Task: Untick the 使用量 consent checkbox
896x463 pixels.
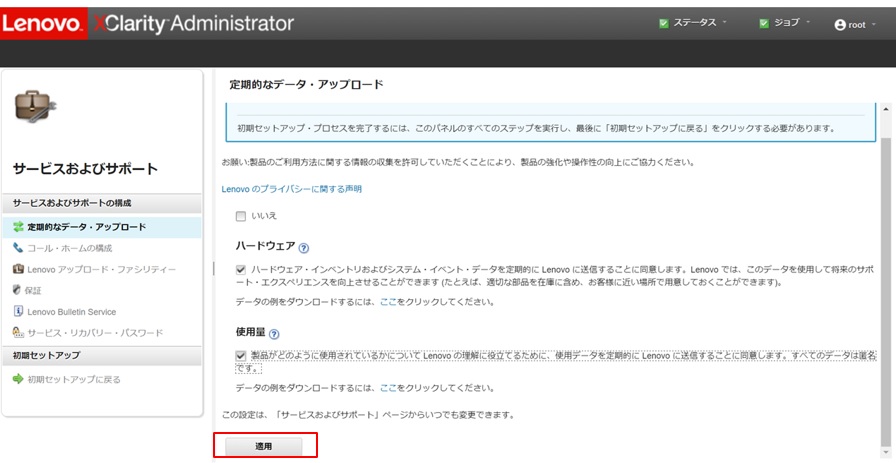Action: tap(241, 356)
